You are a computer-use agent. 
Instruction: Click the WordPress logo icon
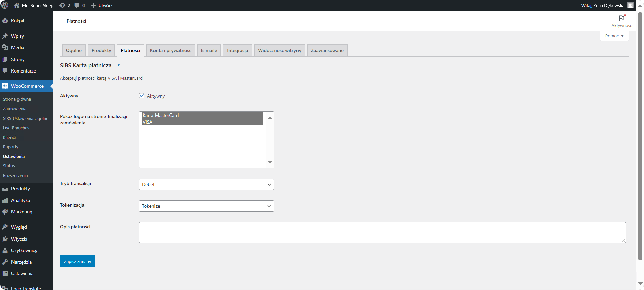click(x=5, y=5)
